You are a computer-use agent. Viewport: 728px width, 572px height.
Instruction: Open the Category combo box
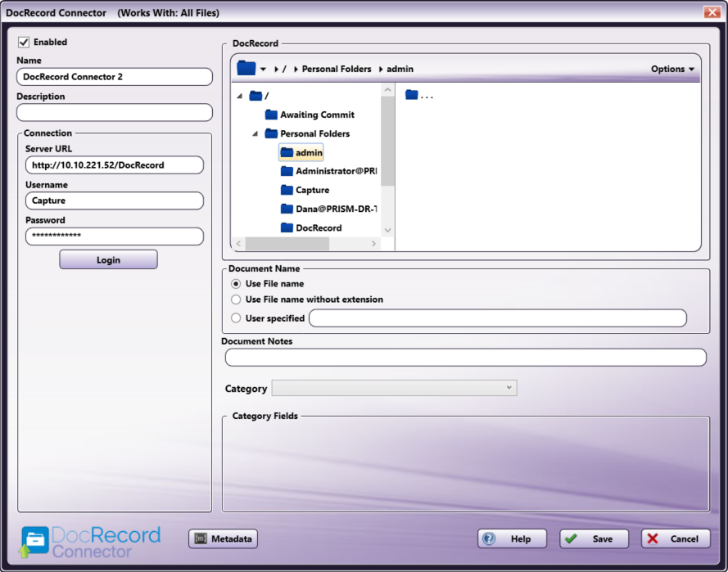pyautogui.click(x=394, y=388)
